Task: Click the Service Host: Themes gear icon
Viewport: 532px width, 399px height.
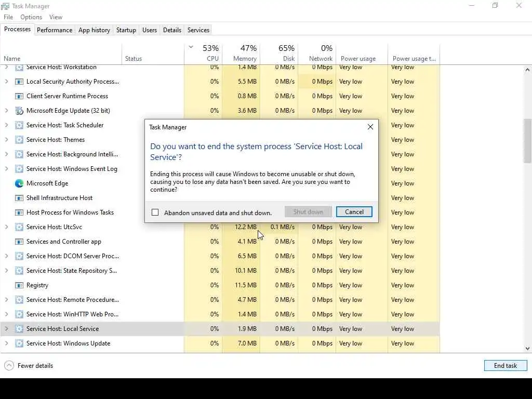Action: pos(19,140)
